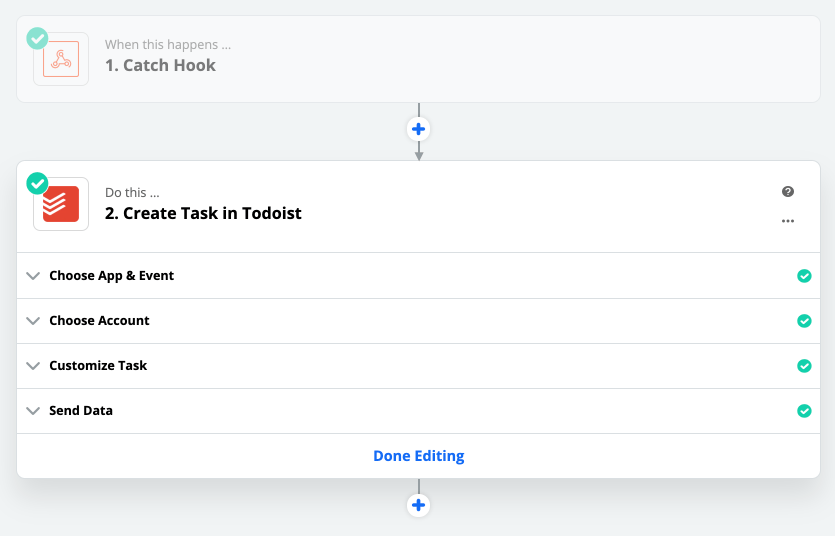The width and height of the screenshot is (835, 536).
Task: Click the green checkmark on Catch Hook step
Action: point(37,38)
